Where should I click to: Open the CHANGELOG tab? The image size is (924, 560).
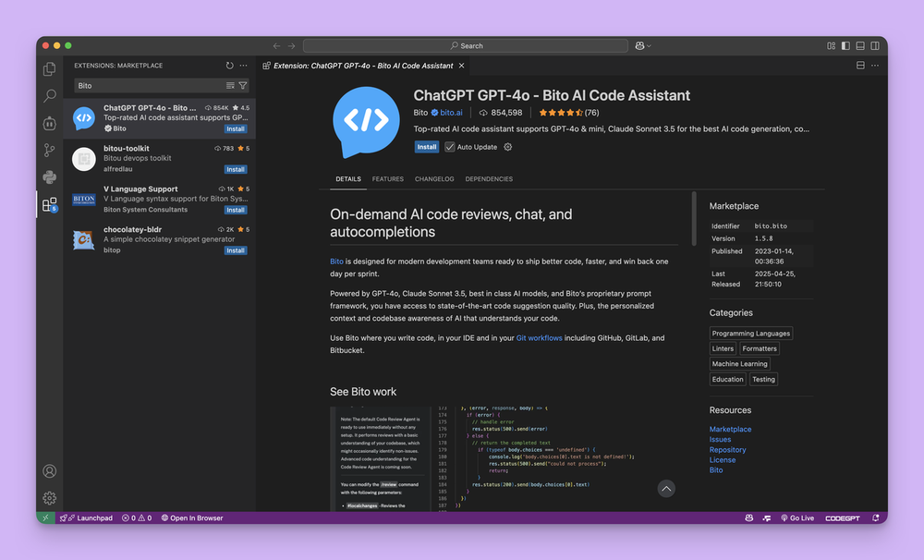[434, 178]
